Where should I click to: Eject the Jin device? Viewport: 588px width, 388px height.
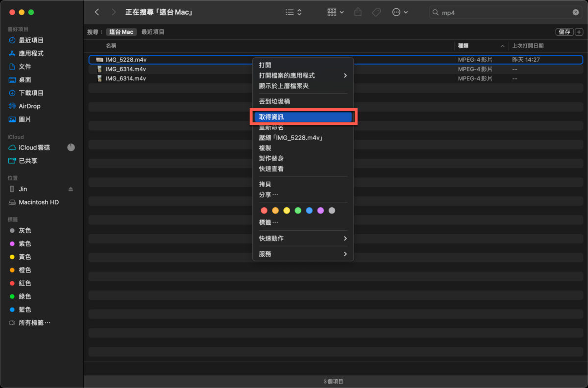71,189
